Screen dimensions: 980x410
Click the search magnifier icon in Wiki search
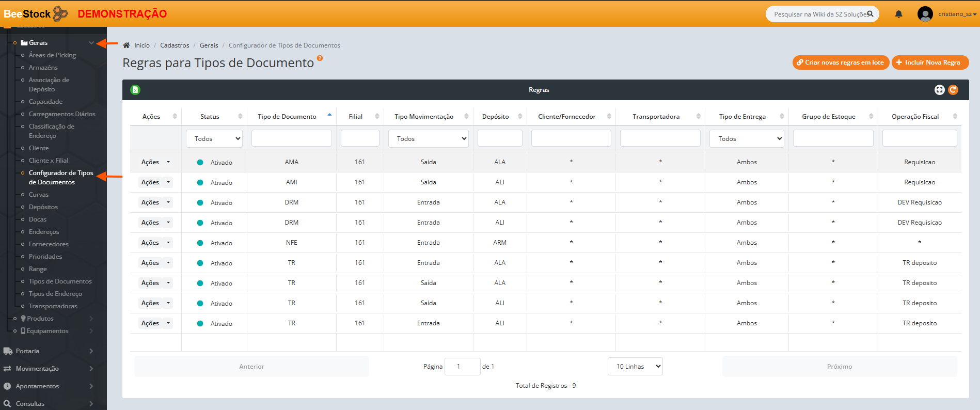coord(870,14)
